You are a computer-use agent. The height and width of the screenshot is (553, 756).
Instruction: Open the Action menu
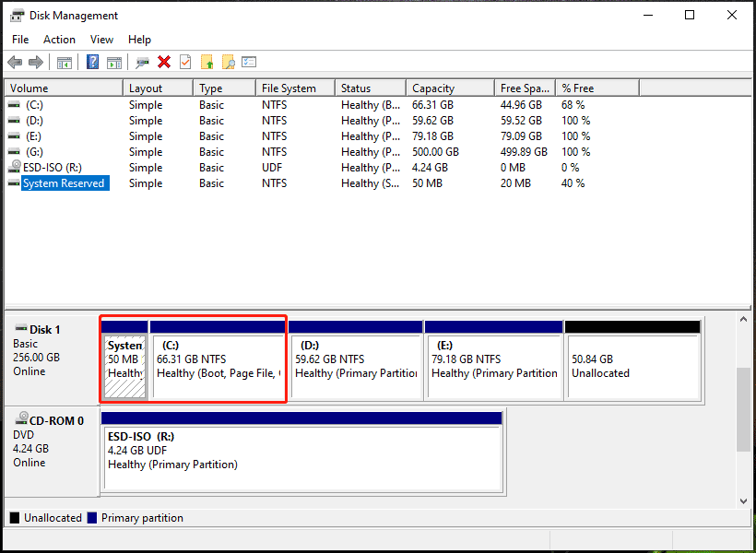point(59,40)
